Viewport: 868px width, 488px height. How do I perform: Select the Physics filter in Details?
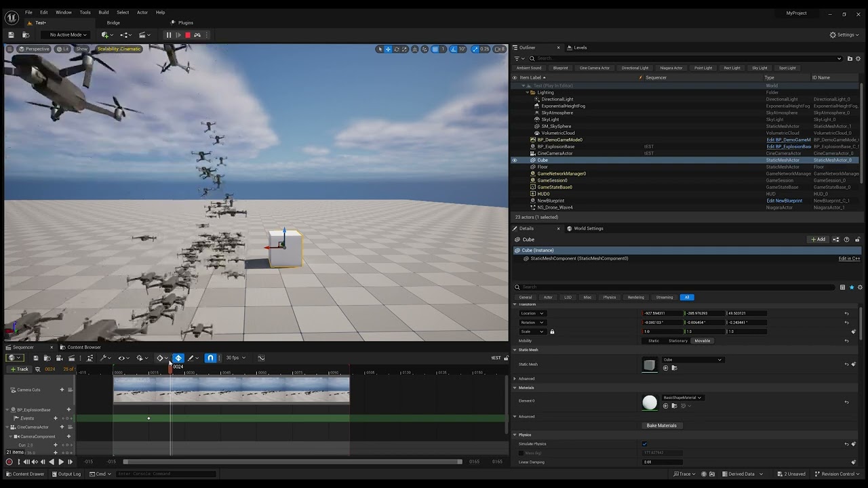click(x=610, y=297)
